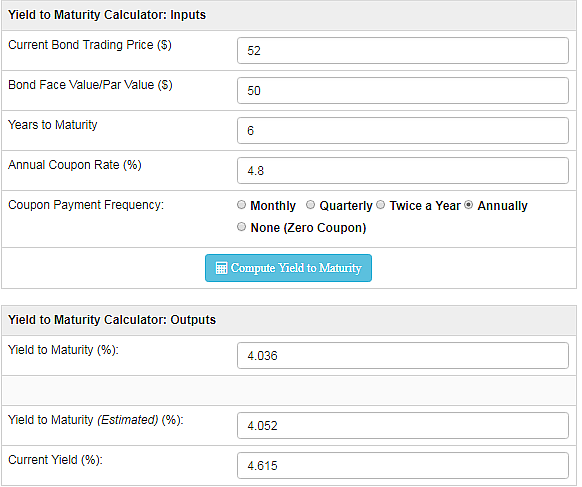
Task: Click the Calculator Inputs header
Action: [107, 15]
